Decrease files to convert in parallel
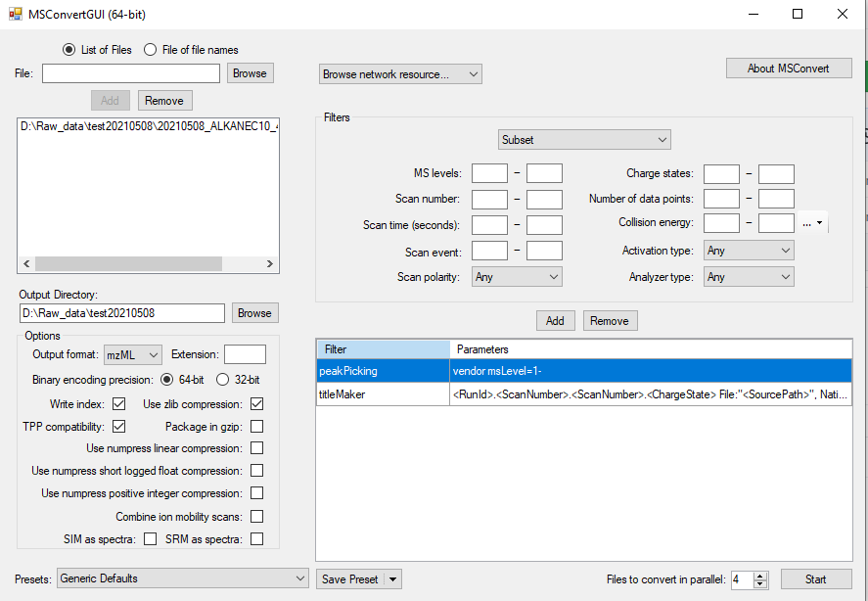This screenshot has width=868, height=601. [x=760, y=583]
